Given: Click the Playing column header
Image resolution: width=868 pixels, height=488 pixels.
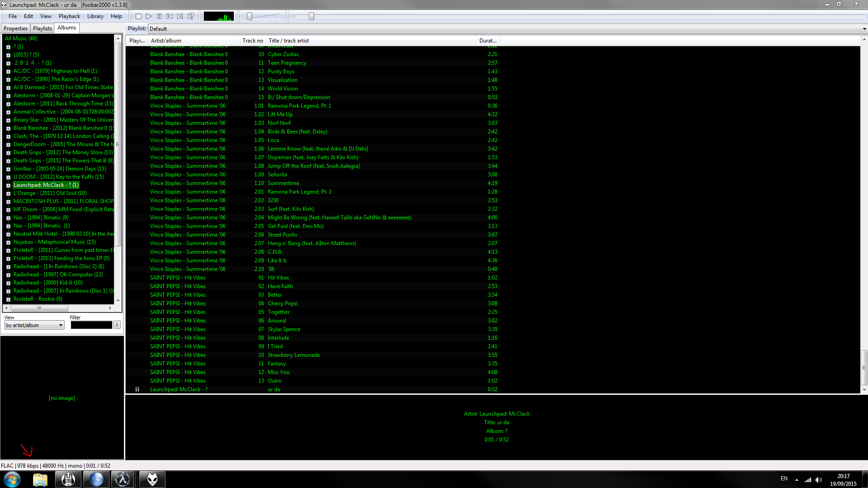Looking at the screenshot, I should point(137,41).
